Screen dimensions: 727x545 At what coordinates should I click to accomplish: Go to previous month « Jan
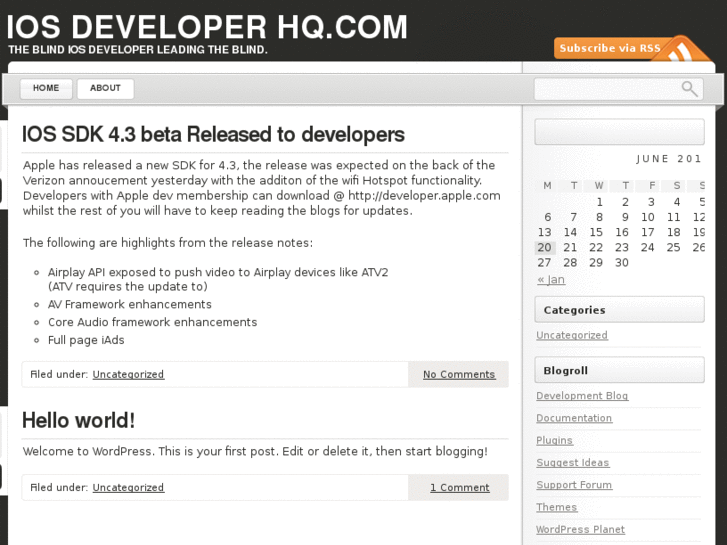click(x=551, y=280)
